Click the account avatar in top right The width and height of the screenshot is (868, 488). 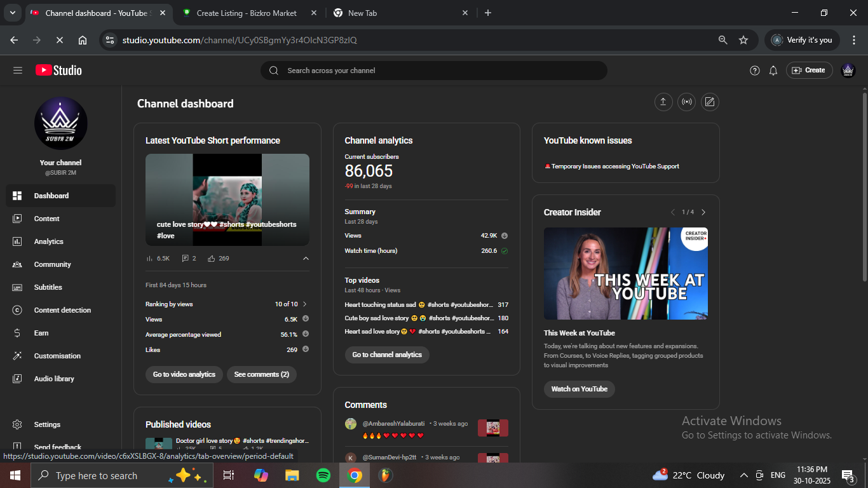(848, 71)
